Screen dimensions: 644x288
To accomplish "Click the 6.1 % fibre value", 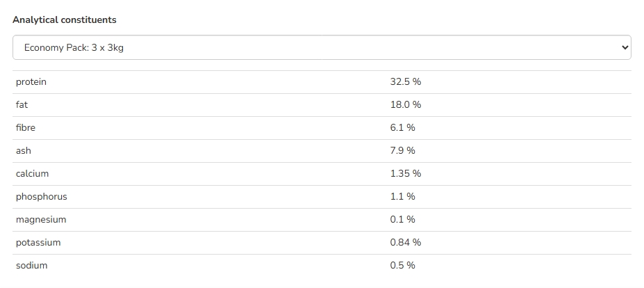I will pyautogui.click(x=402, y=127).
